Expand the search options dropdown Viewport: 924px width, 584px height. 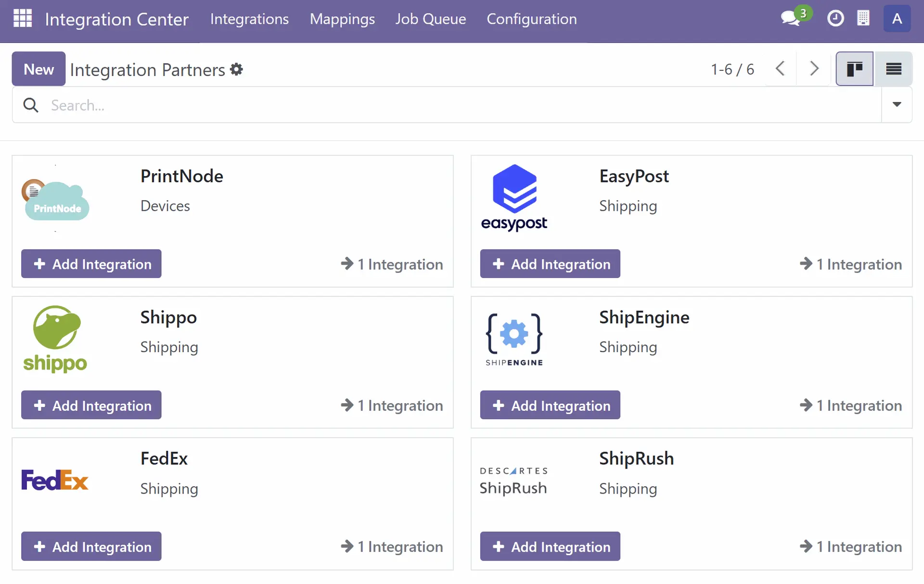[x=896, y=104]
